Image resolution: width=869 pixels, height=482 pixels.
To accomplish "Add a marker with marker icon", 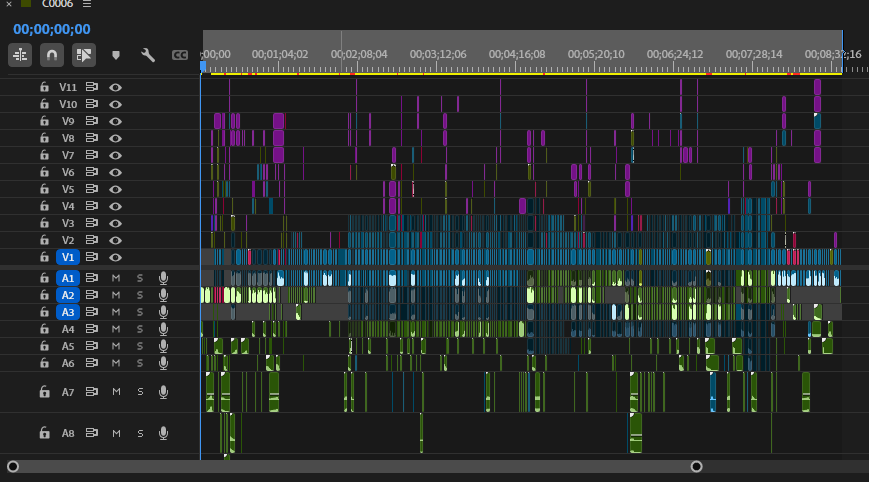I will click(x=116, y=55).
